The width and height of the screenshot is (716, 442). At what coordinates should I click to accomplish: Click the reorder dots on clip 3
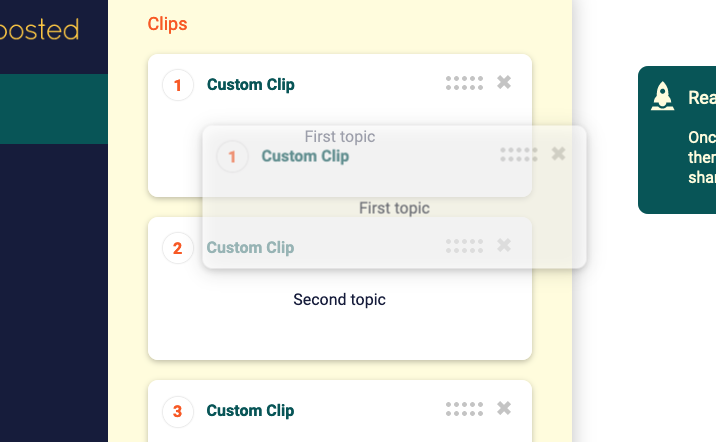tap(464, 409)
